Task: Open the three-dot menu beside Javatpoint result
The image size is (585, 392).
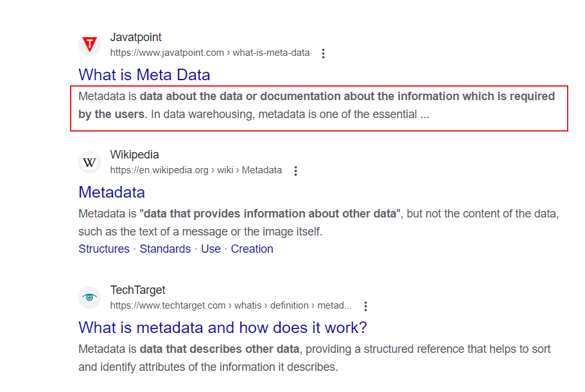Action: tap(323, 53)
